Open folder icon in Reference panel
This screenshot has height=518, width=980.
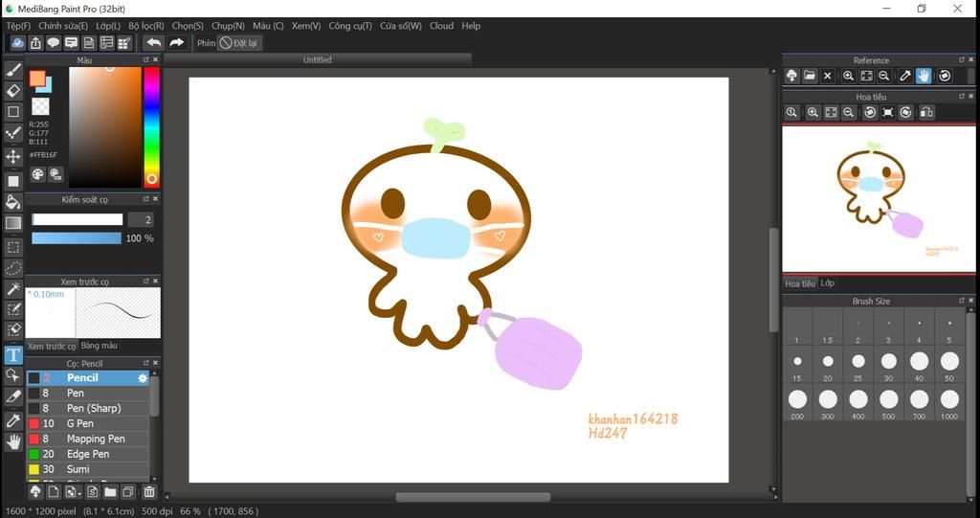[810, 76]
